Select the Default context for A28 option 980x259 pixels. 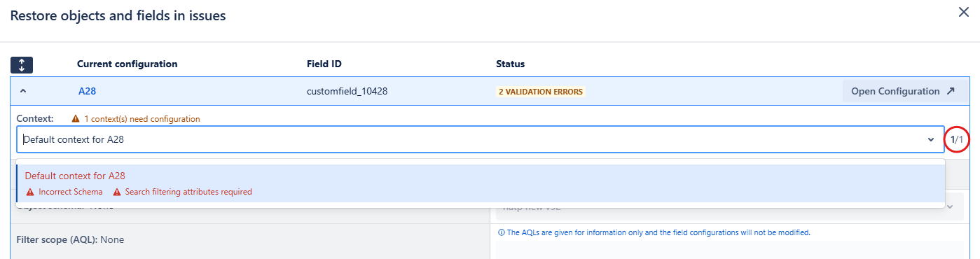pyautogui.click(x=481, y=183)
